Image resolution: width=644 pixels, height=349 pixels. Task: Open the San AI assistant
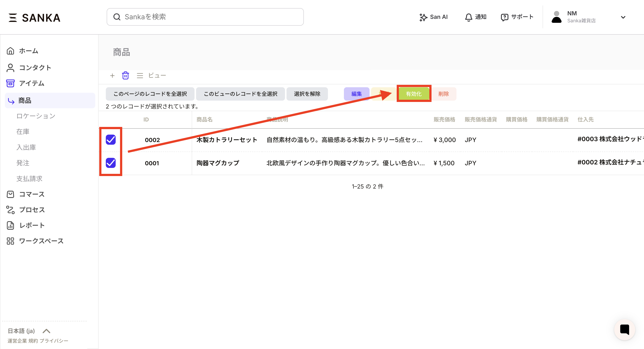(433, 17)
